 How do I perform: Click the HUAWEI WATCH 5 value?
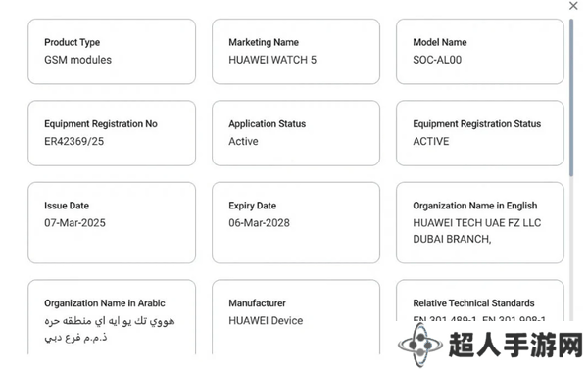tap(272, 60)
